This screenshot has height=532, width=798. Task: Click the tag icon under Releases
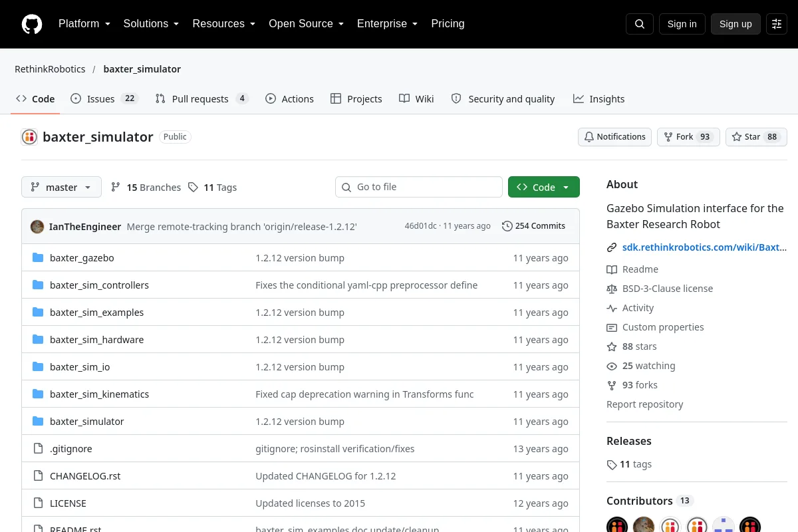click(x=612, y=465)
